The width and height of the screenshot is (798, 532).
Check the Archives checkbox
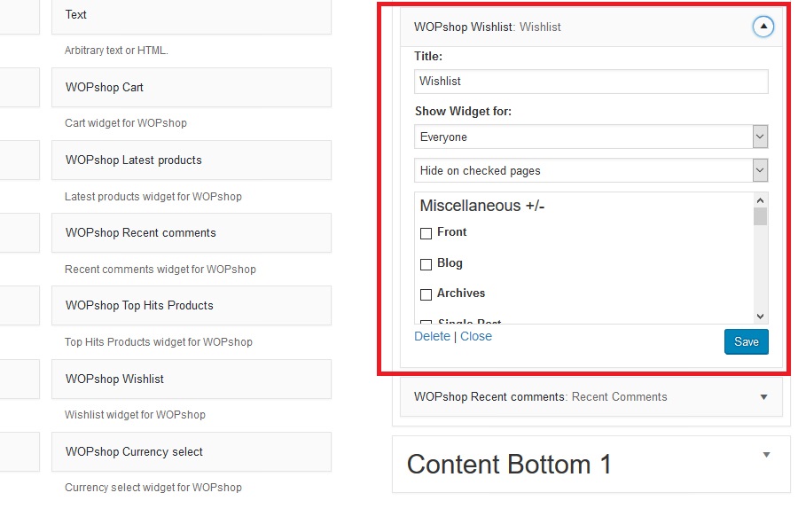click(426, 294)
